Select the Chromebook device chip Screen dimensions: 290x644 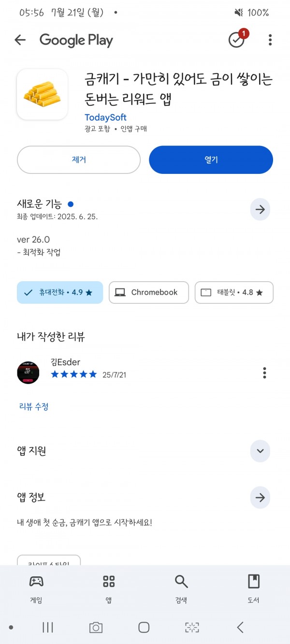(149, 292)
